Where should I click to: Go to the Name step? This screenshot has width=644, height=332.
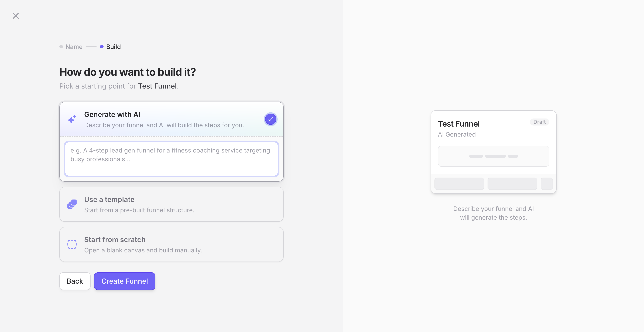[74, 47]
